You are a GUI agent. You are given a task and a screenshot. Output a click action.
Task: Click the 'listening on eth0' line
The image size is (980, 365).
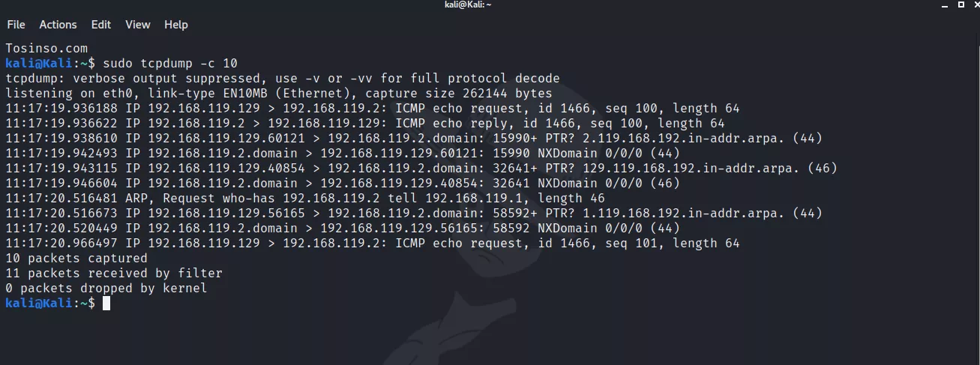278,93
